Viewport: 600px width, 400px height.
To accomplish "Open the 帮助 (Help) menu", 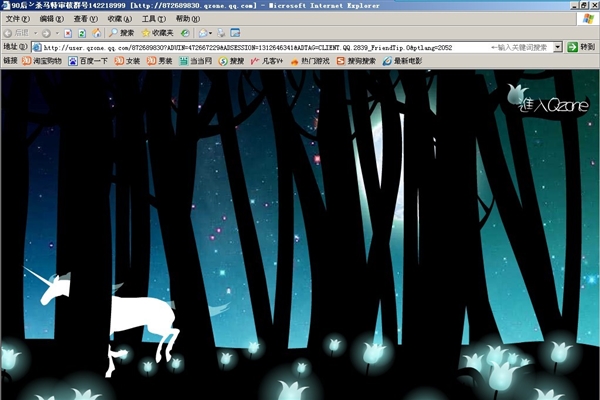I will click(188, 19).
